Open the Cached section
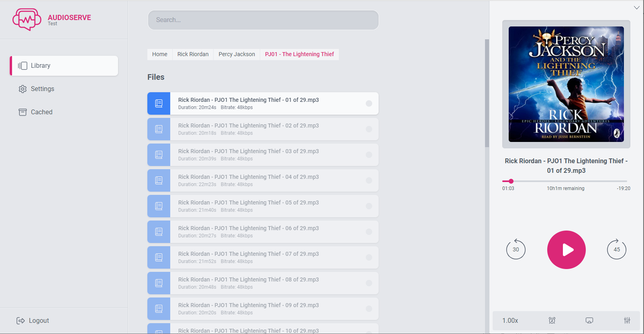This screenshot has width=644, height=334. (35, 112)
